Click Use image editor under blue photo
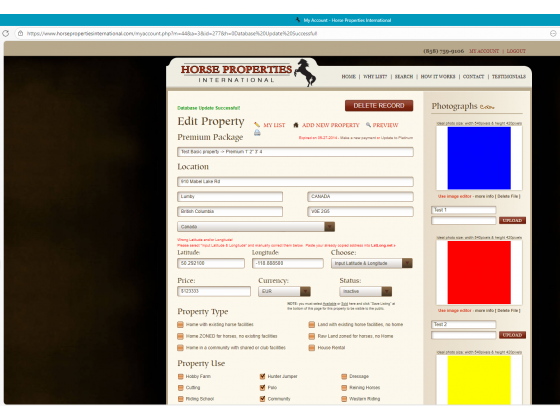Image resolution: width=560 pixels, height=420 pixels. point(455,196)
